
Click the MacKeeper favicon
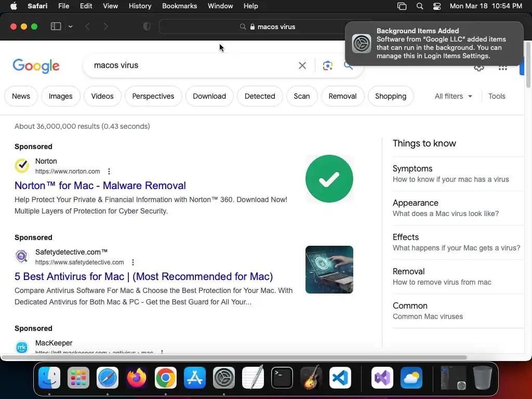22,347
